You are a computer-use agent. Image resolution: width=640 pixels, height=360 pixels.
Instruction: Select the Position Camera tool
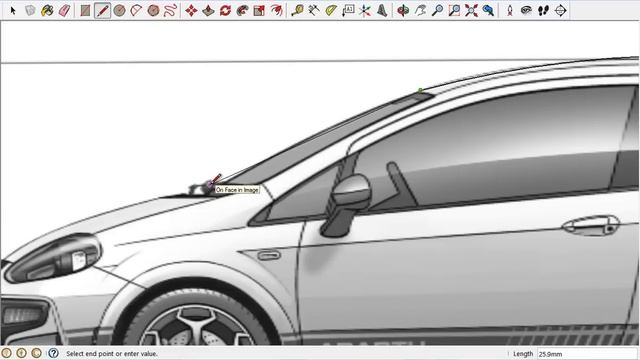pos(509,11)
